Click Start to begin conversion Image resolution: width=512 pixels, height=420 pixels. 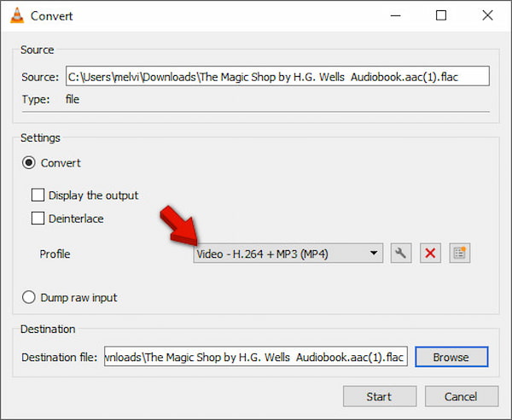coord(380,396)
